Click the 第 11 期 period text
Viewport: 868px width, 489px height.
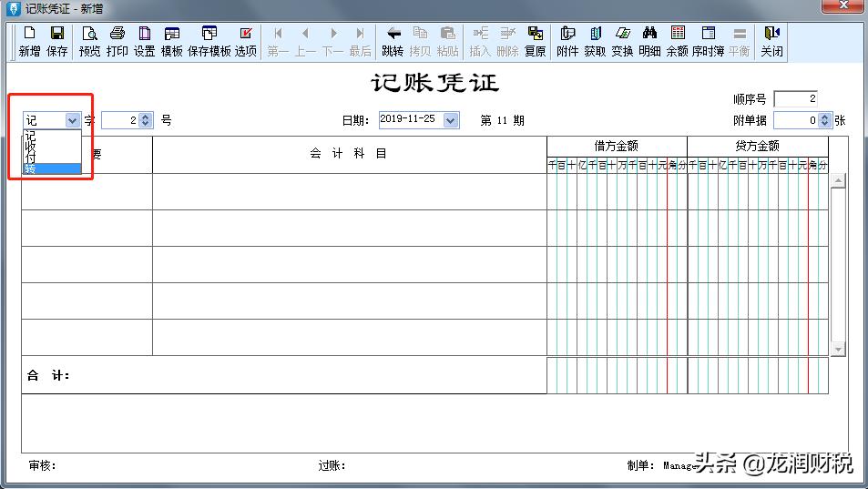point(502,120)
